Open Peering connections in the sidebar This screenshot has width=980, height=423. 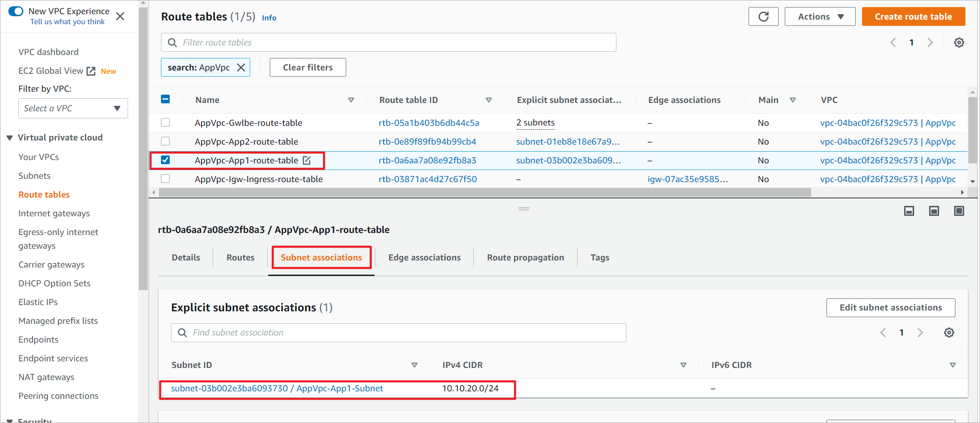click(58, 396)
